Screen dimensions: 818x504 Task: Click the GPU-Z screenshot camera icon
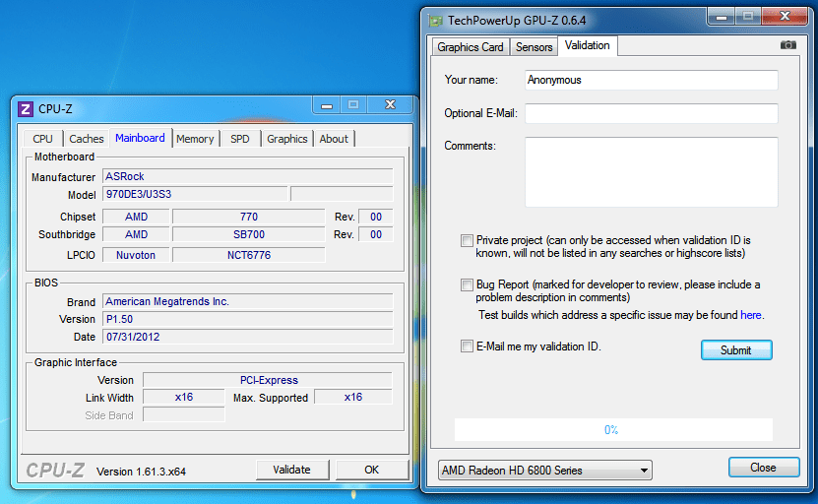coord(787,45)
